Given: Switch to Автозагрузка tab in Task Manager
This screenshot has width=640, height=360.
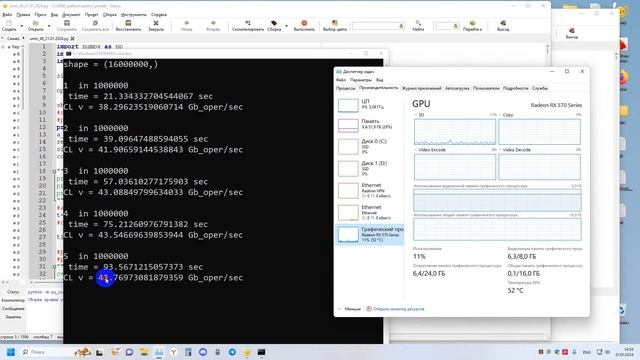Looking at the screenshot, I should (x=457, y=88).
